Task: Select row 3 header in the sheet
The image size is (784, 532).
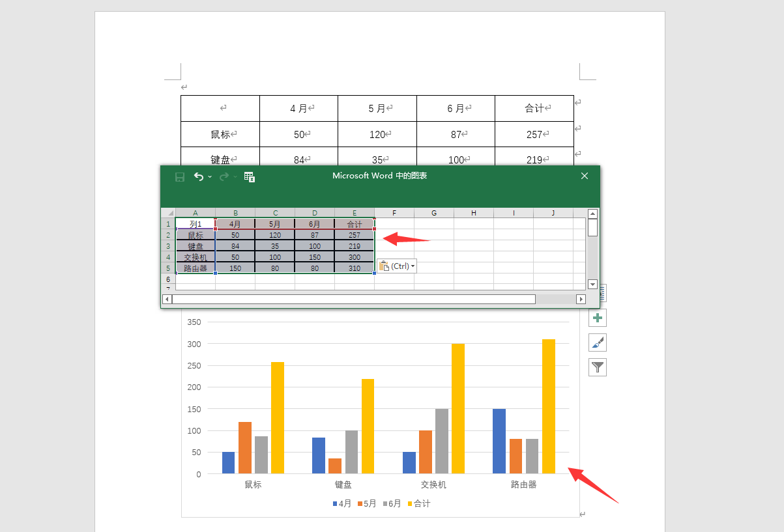Action: [x=168, y=246]
